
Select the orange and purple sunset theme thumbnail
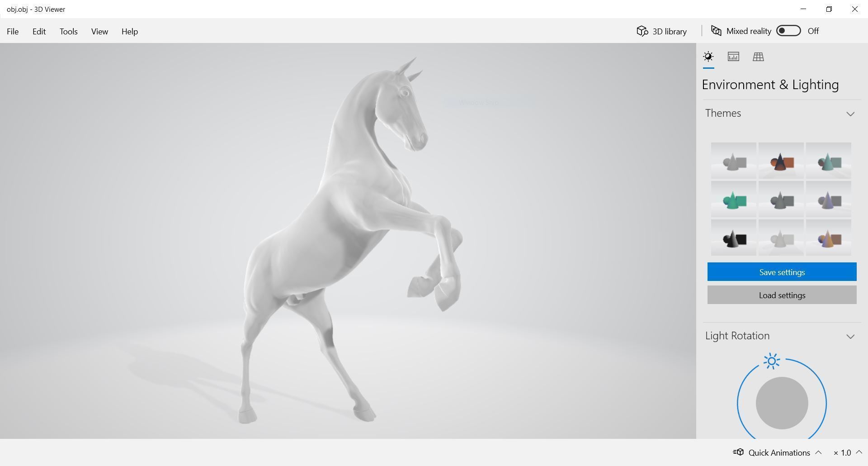pyautogui.click(x=828, y=238)
